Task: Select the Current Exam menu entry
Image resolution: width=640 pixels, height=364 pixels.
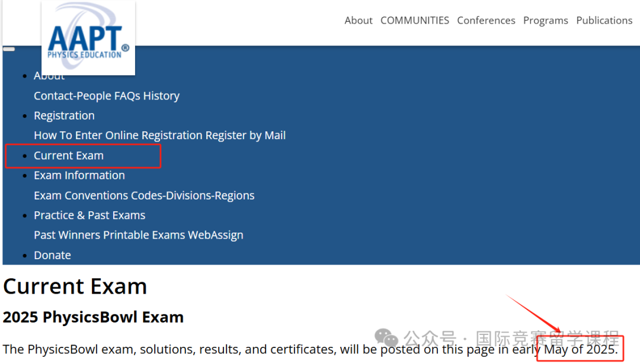Action: pyautogui.click(x=69, y=156)
